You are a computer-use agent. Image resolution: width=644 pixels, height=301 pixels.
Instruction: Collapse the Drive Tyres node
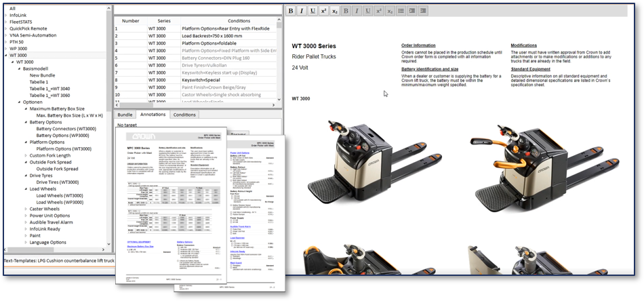26,176
